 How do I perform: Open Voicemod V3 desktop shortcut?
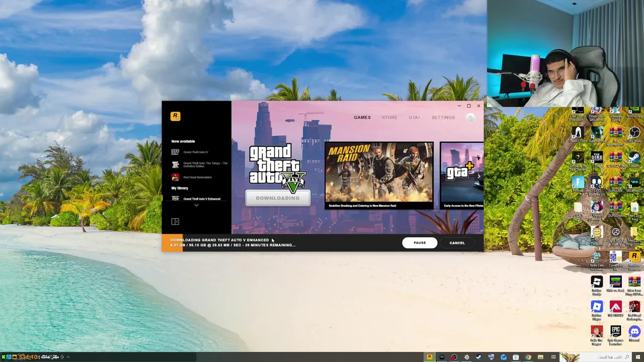634,184
